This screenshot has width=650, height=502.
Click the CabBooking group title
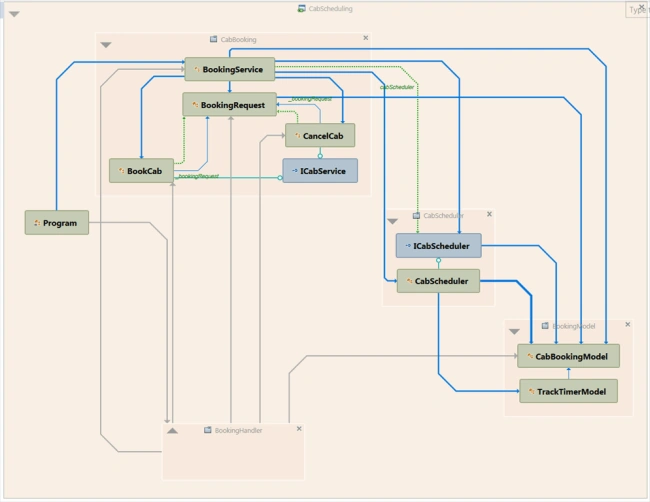(x=238, y=40)
